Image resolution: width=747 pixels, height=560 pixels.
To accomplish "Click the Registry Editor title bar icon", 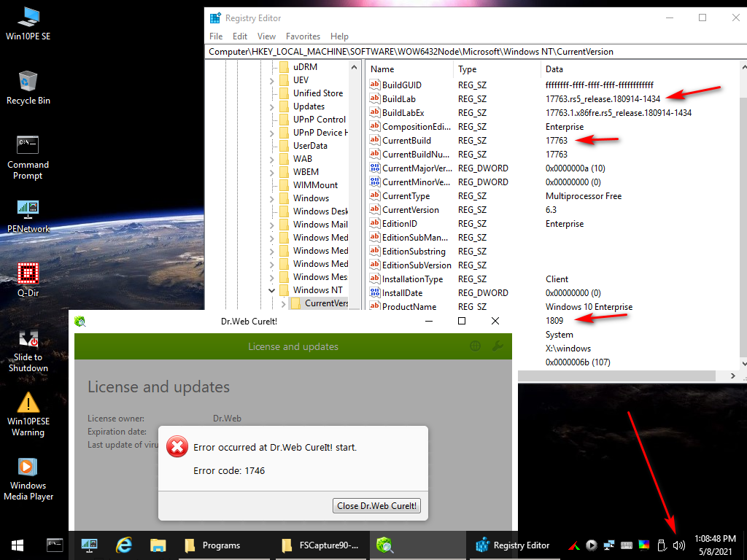I will (215, 18).
